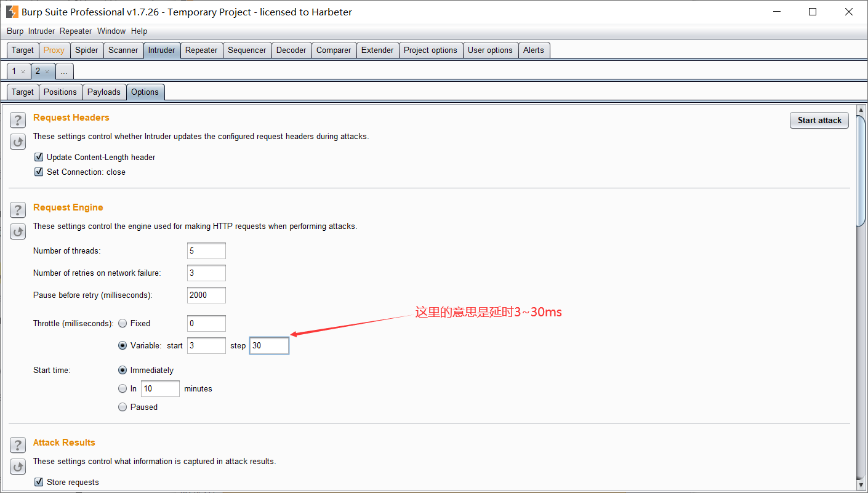
Task: Select Paused start time option
Action: point(123,407)
